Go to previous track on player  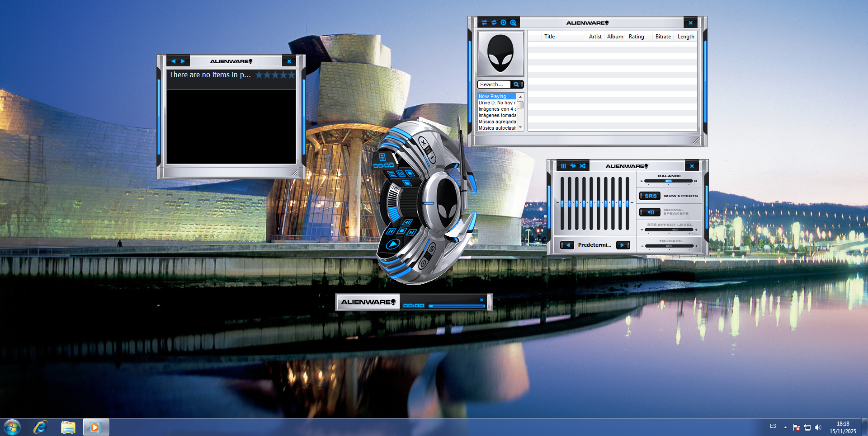click(x=391, y=231)
